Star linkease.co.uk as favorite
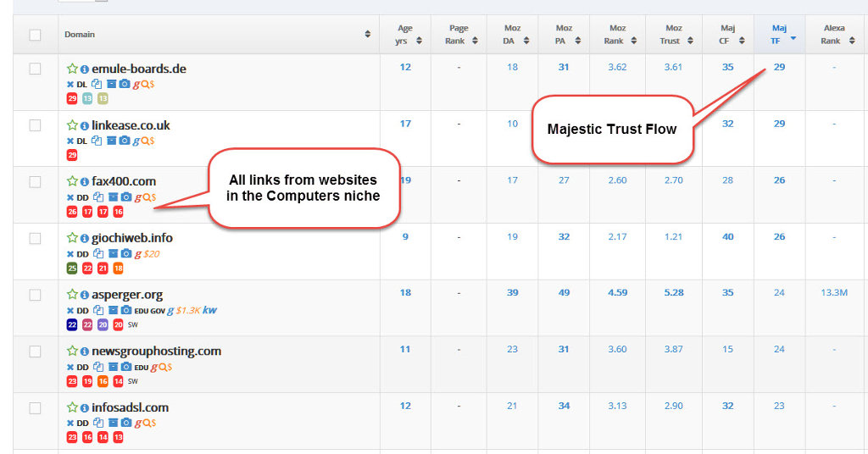 pos(72,125)
